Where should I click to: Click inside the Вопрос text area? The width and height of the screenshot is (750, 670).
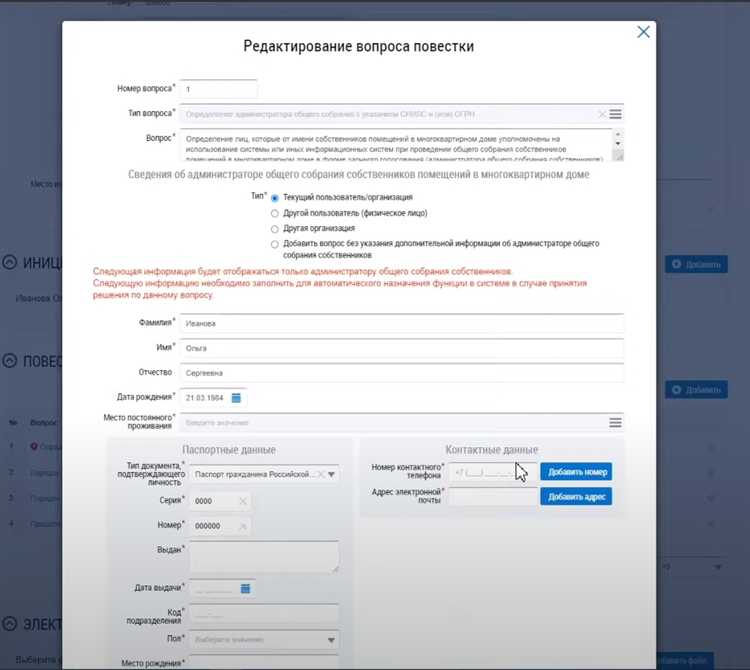point(396,145)
